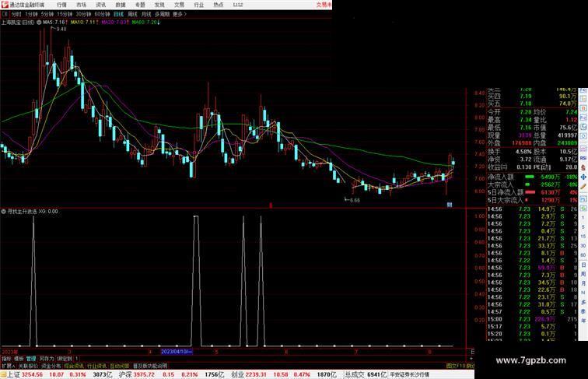Image resolution: width=588 pixels, height=379 pixels.
Task: Click the 图文F10 label at bottom right
Action: pos(456,366)
